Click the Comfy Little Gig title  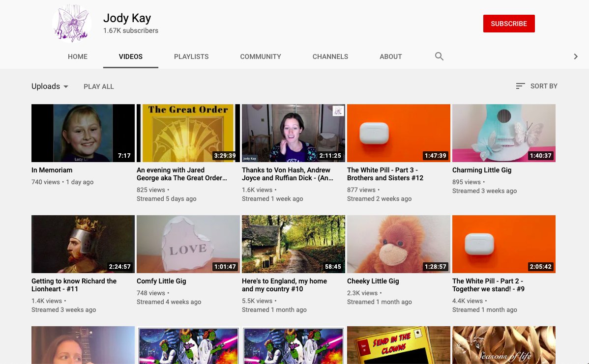(x=161, y=281)
